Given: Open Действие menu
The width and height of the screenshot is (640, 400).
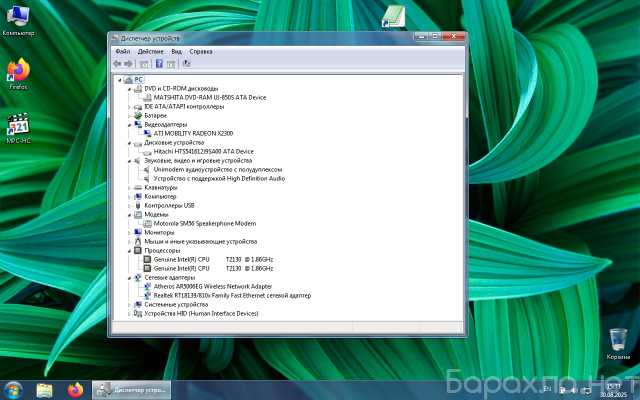Looking at the screenshot, I should coord(151,51).
